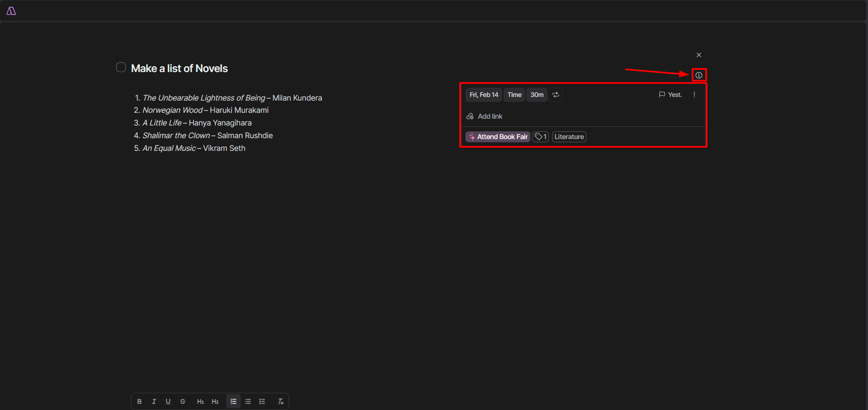Edit the task title 'Make a list of Novels'

click(179, 68)
